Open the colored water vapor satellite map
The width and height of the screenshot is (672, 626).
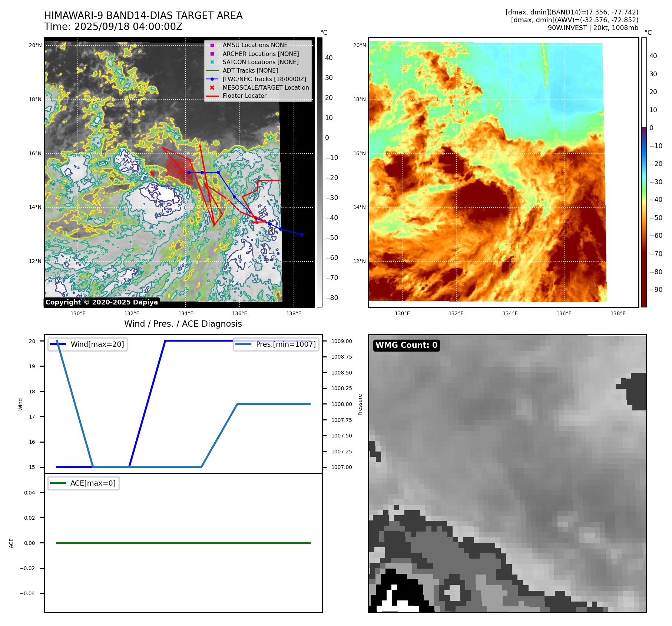coord(504,172)
